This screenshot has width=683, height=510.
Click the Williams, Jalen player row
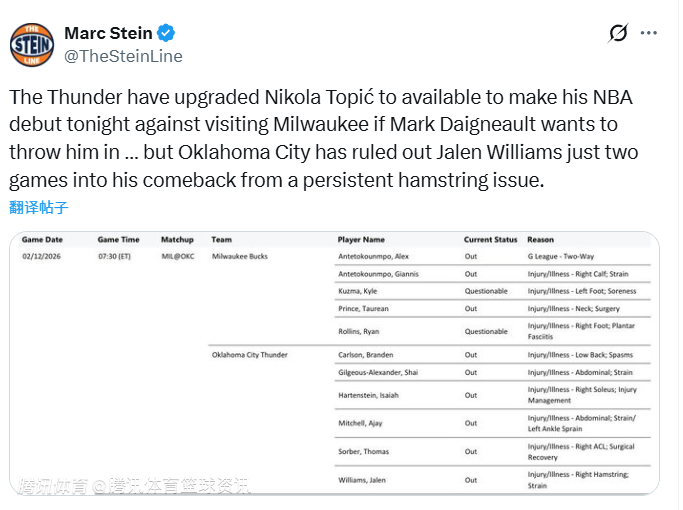pos(361,480)
